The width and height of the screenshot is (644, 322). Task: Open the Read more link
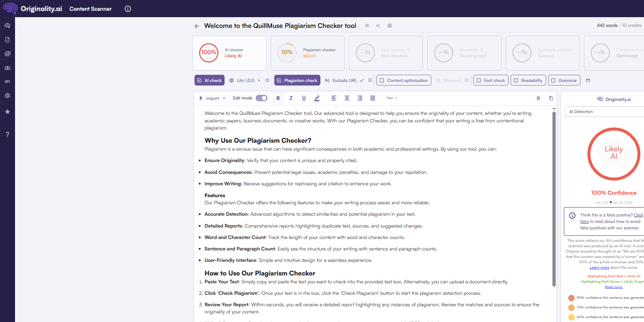click(x=614, y=287)
